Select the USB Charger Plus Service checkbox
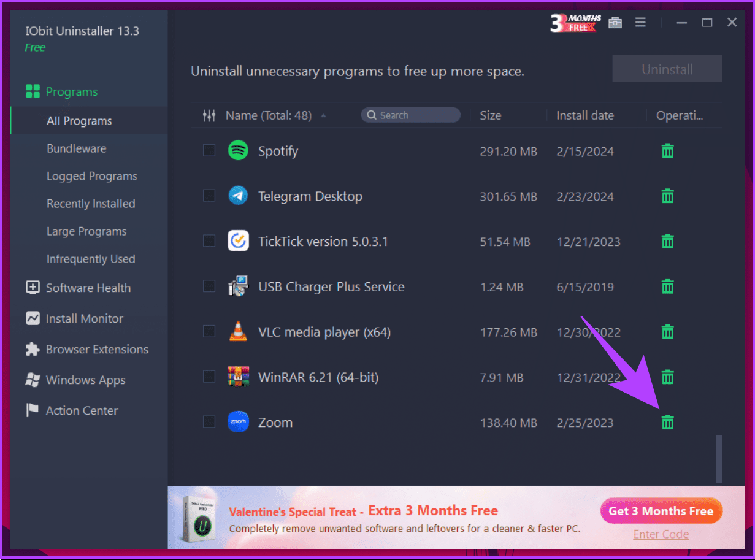 click(209, 286)
